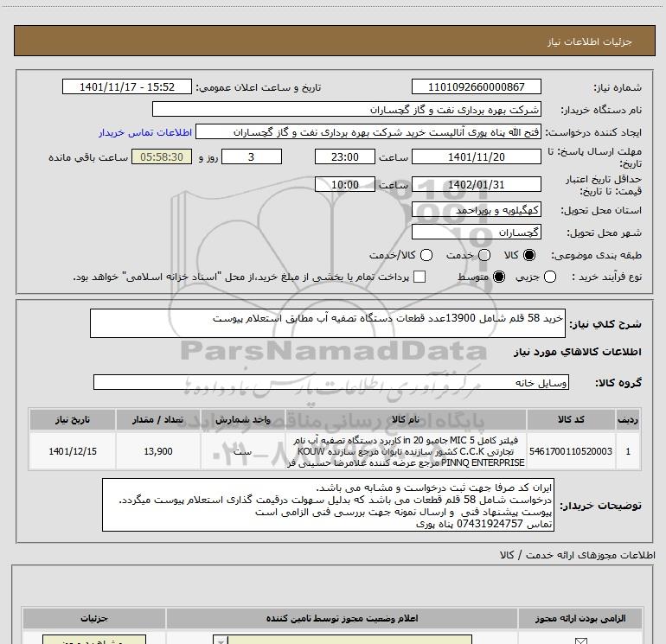Click the واحد شمارش column header
This screenshot has height=644, width=666.
pos(242,420)
